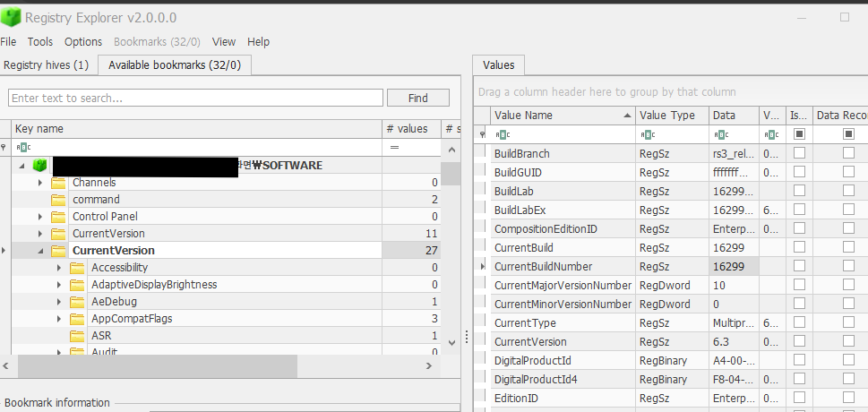Click the panel splitter dots handle
Screen dimensions: 868x412
pyautogui.click(x=467, y=336)
